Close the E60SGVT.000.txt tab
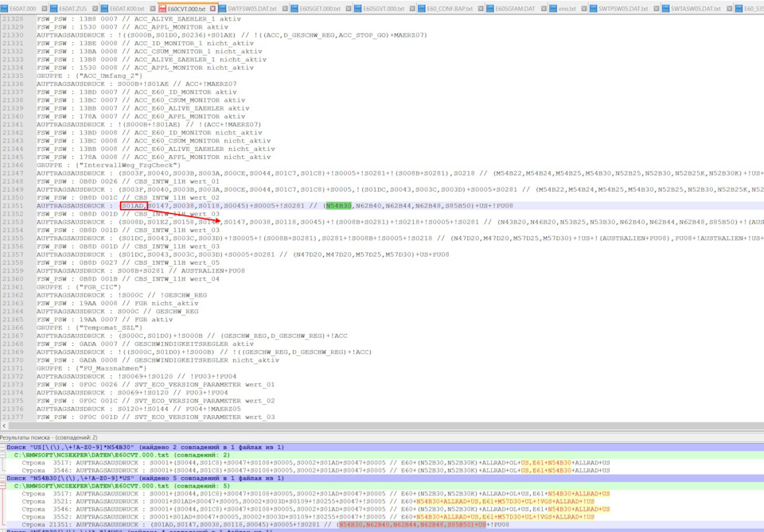The width and height of the screenshot is (764, 532). [412, 9]
